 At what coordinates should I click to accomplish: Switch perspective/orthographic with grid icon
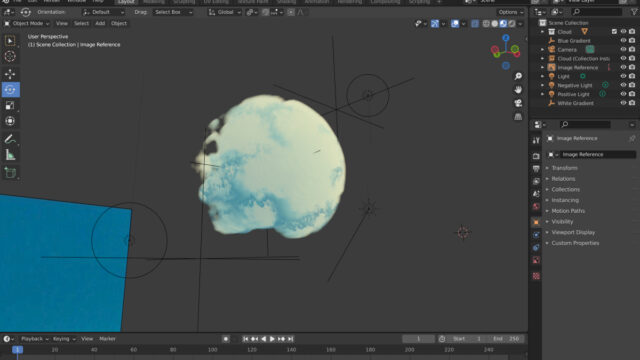coord(518,116)
